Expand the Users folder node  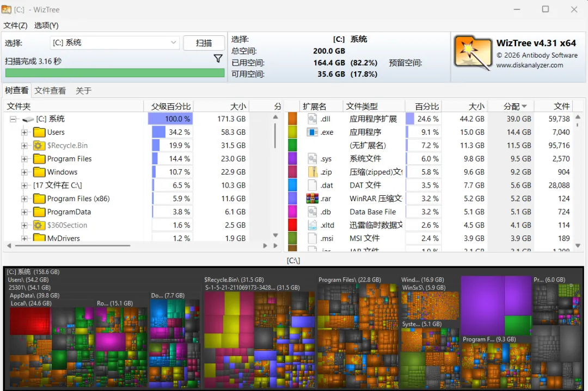pyautogui.click(x=24, y=132)
